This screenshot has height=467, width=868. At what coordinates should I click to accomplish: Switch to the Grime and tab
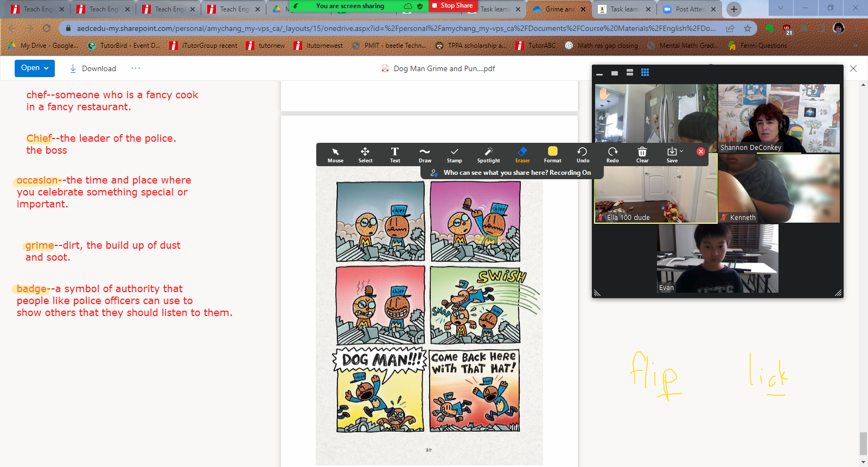click(x=559, y=9)
